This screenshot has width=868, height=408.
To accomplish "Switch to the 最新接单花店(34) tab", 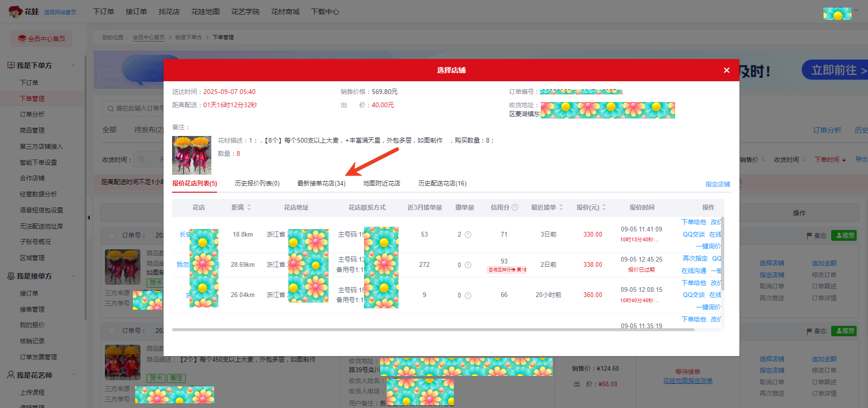I will coord(321,183).
